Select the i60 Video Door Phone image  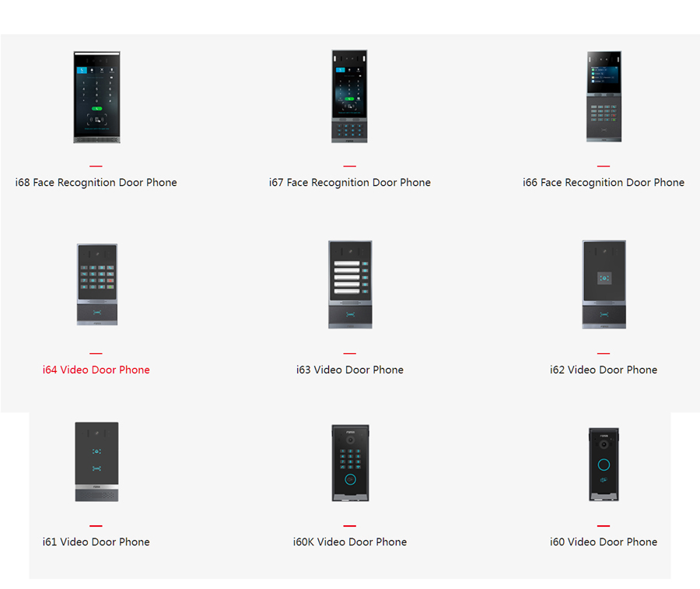(x=604, y=464)
